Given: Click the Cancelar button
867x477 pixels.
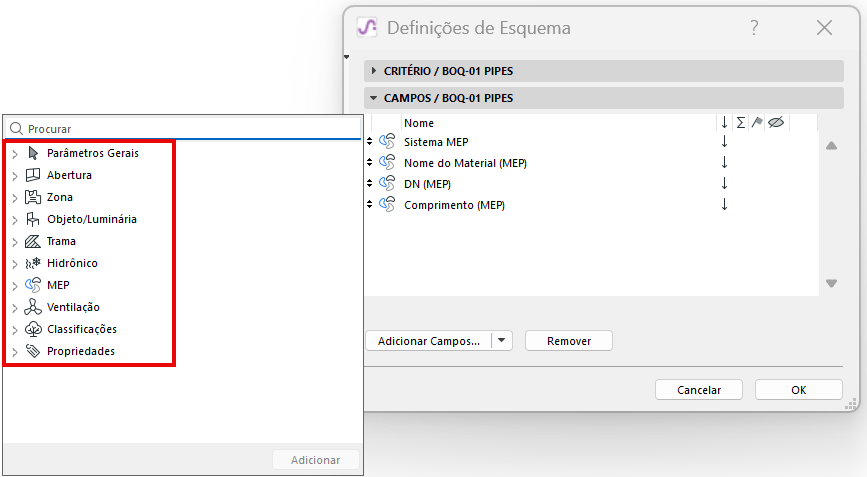Looking at the screenshot, I should point(699,390).
